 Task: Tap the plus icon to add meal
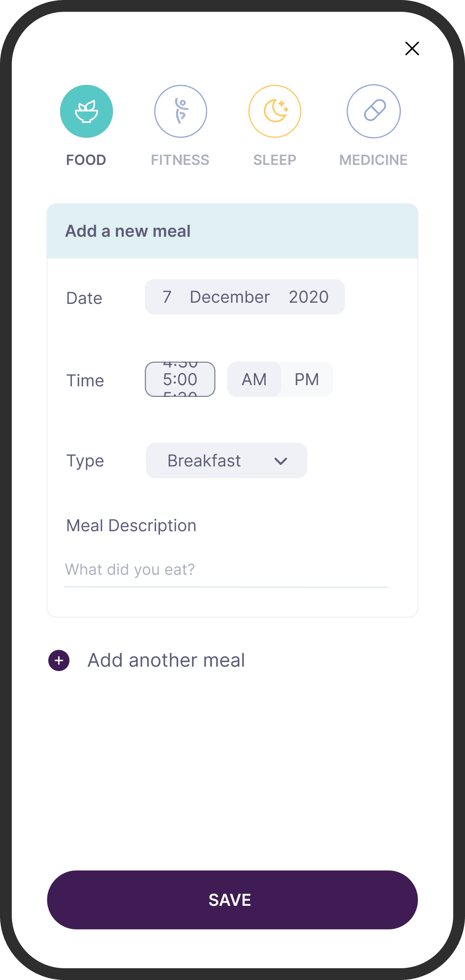click(x=59, y=660)
